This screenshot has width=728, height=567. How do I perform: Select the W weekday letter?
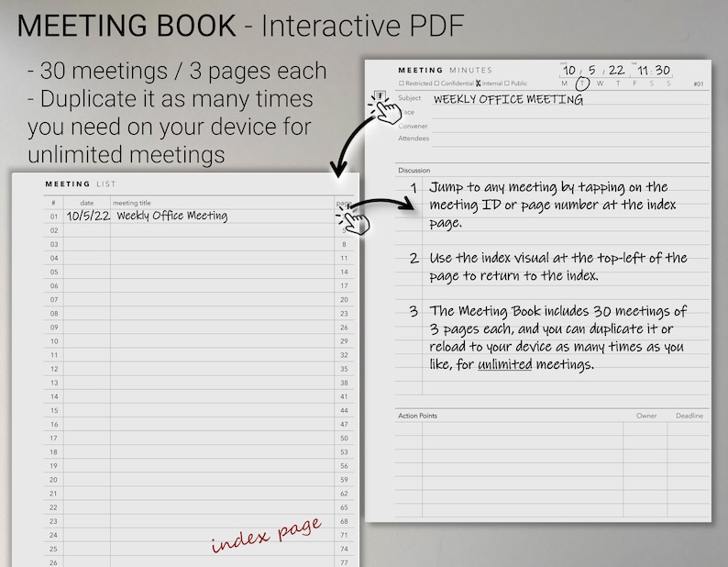click(x=600, y=83)
